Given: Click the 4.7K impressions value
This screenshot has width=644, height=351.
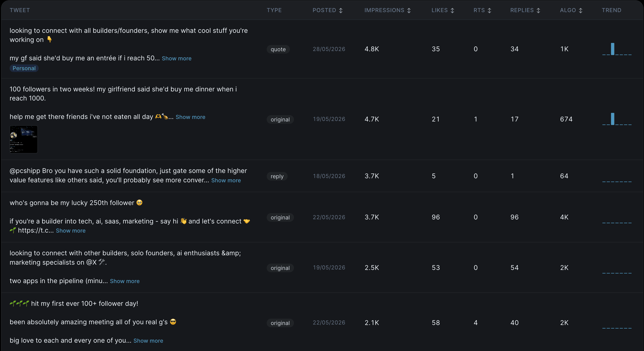Looking at the screenshot, I should (372, 119).
